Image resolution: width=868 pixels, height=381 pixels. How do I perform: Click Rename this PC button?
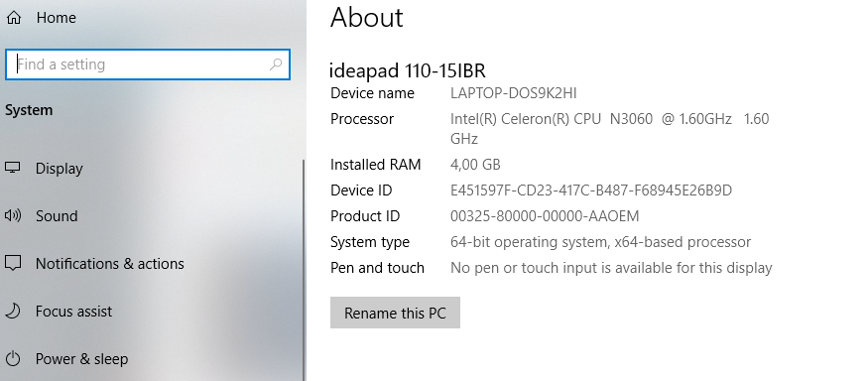point(395,313)
